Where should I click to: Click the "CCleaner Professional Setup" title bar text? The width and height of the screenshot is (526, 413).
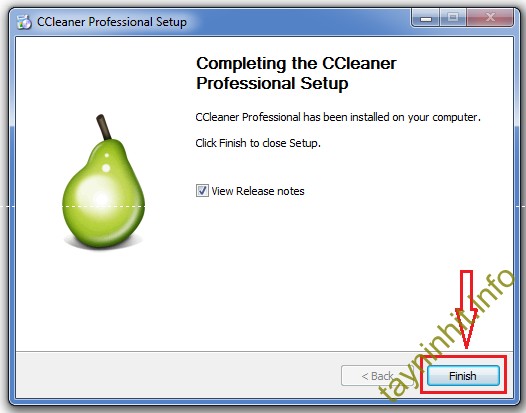tap(112, 22)
